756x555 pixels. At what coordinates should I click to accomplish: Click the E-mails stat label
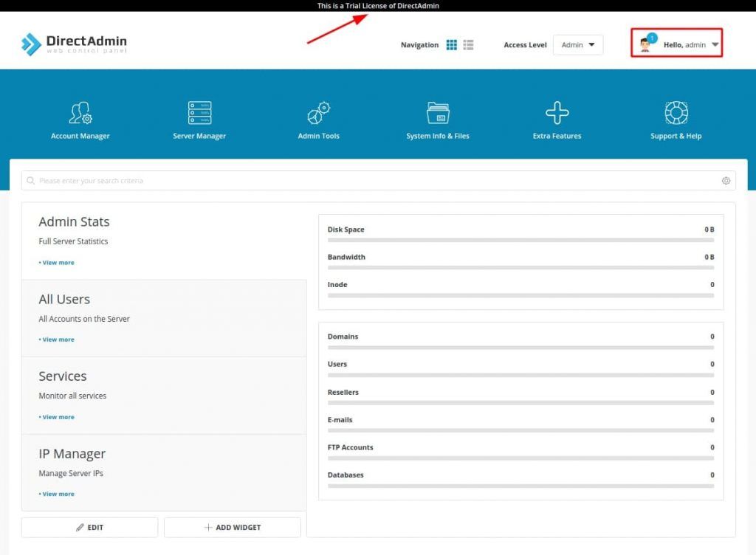[x=340, y=420]
